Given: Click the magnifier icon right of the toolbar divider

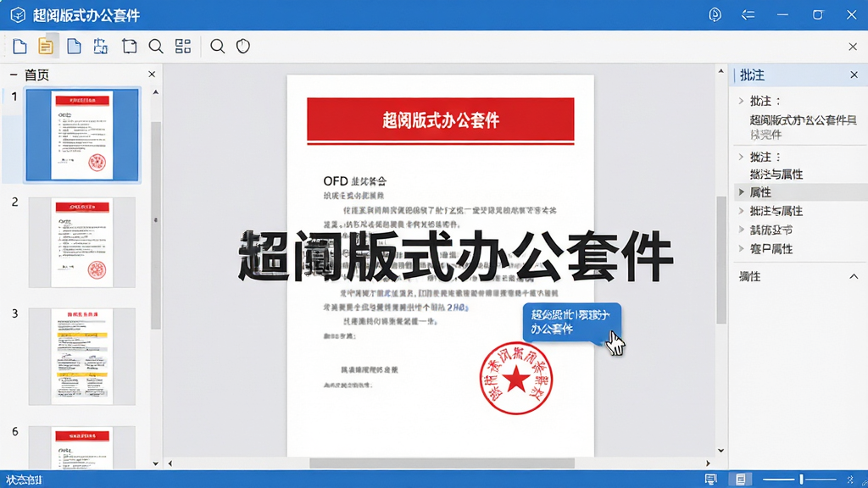Looking at the screenshot, I should click(x=218, y=47).
